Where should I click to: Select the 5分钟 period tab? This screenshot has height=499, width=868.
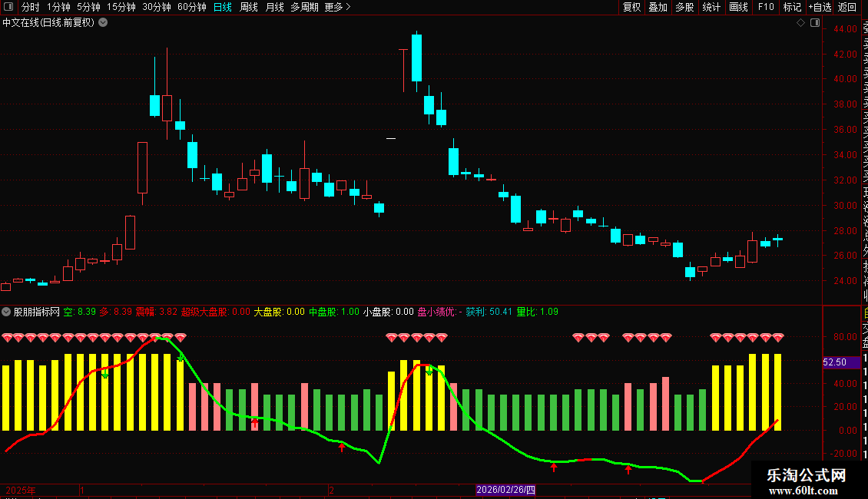click(x=88, y=7)
